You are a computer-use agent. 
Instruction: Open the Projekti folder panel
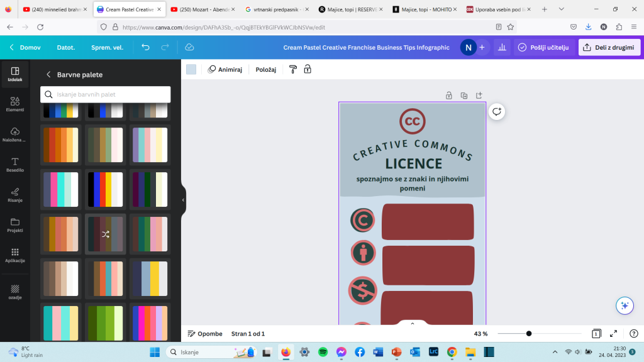pyautogui.click(x=15, y=225)
